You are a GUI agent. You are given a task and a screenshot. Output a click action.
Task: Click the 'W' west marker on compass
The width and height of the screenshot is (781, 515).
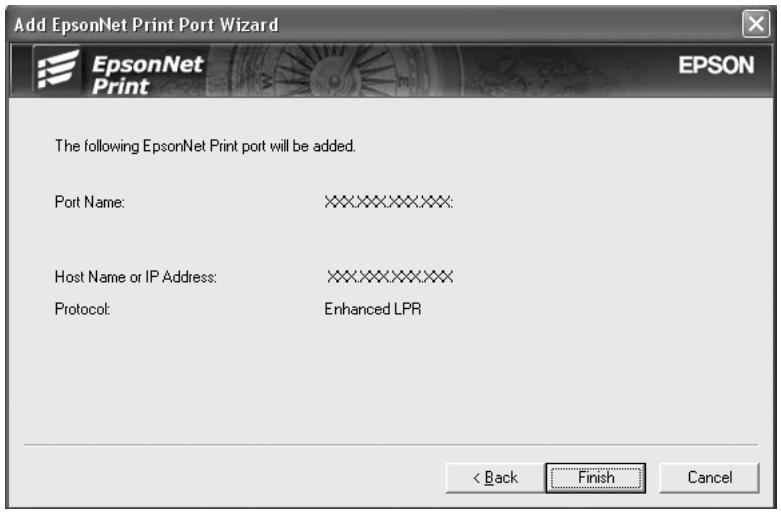[x=267, y=81]
